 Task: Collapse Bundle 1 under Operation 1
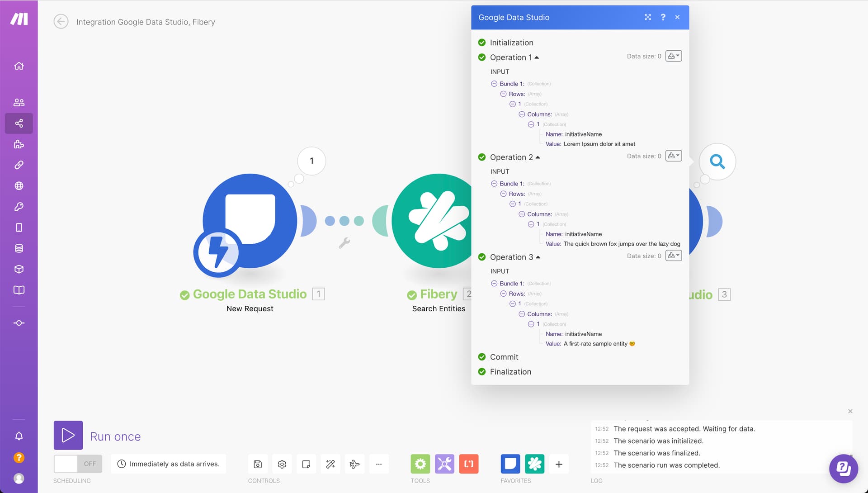click(x=494, y=84)
